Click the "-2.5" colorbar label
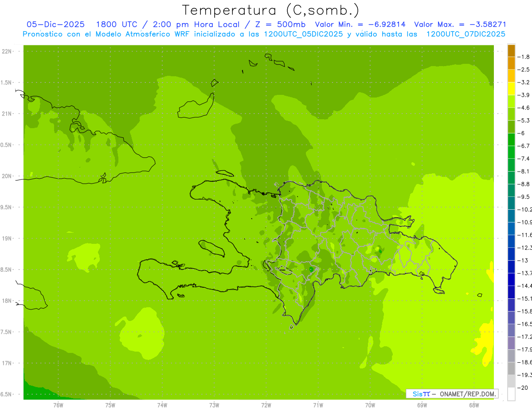Screen dimensions: 532x411 tap(524, 70)
